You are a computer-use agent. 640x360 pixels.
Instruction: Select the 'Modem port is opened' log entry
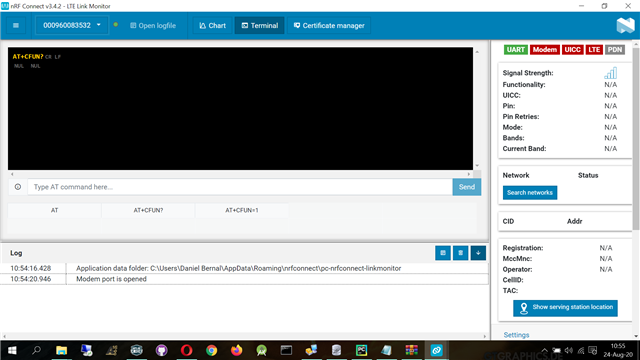[244, 279]
